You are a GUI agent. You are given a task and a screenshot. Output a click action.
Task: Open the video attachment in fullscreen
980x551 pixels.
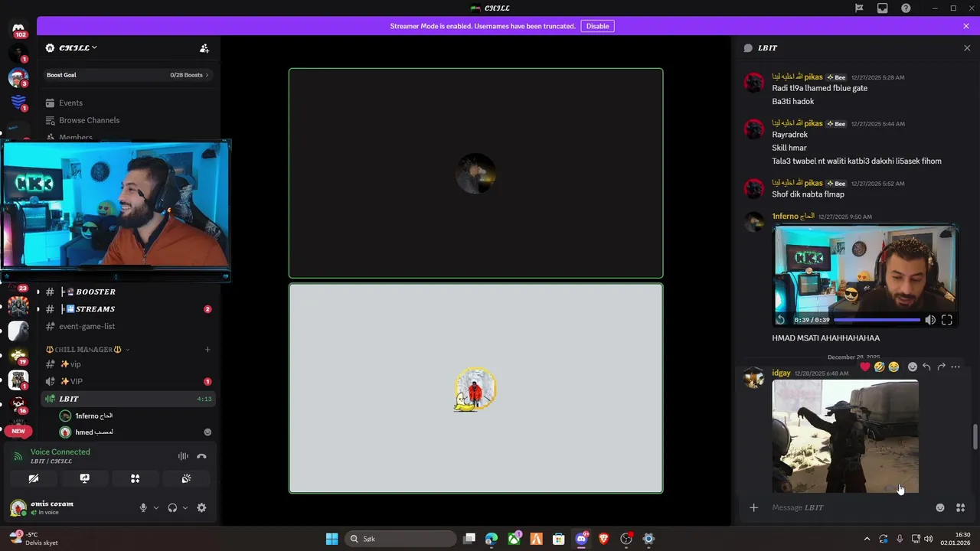click(x=947, y=320)
